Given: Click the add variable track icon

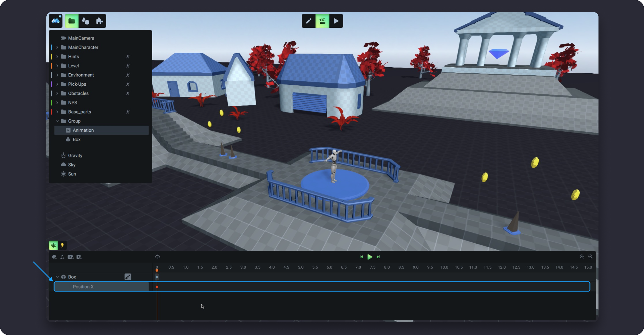Looking at the screenshot, I should click(70, 257).
